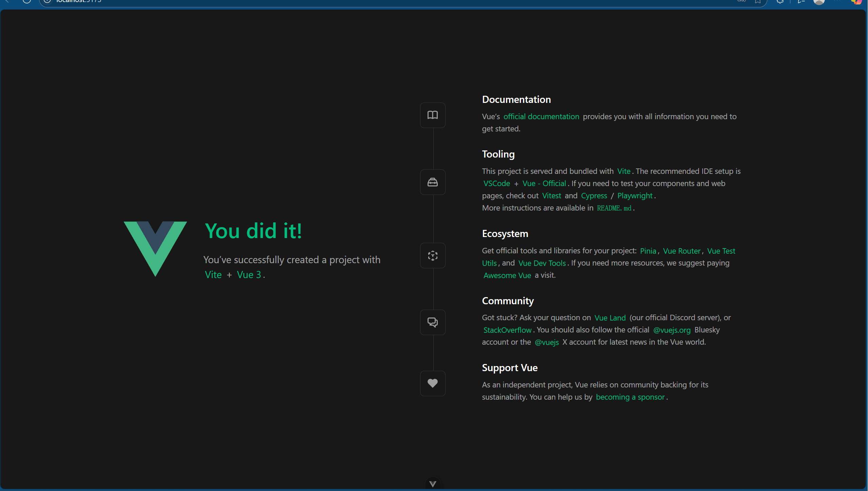Open the Playwright link

(635, 196)
